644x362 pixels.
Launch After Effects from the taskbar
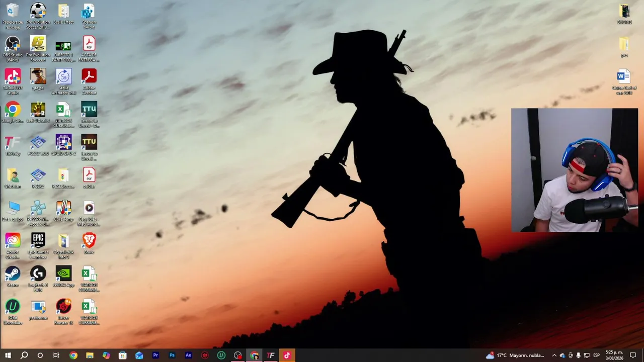188,355
